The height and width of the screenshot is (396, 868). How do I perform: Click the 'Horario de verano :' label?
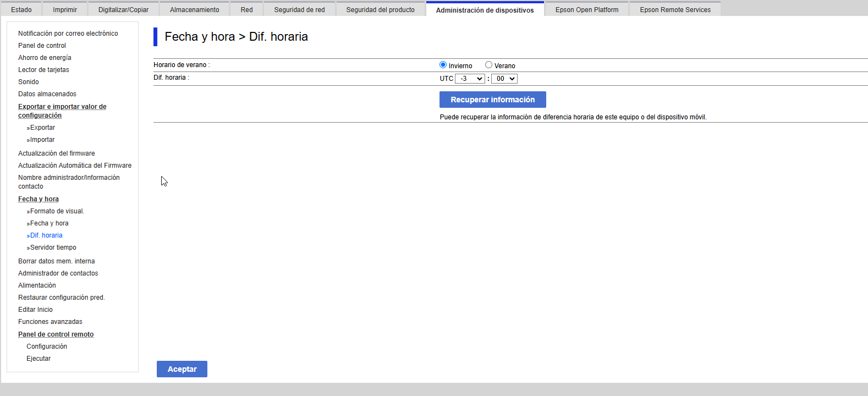tap(182, 65)
